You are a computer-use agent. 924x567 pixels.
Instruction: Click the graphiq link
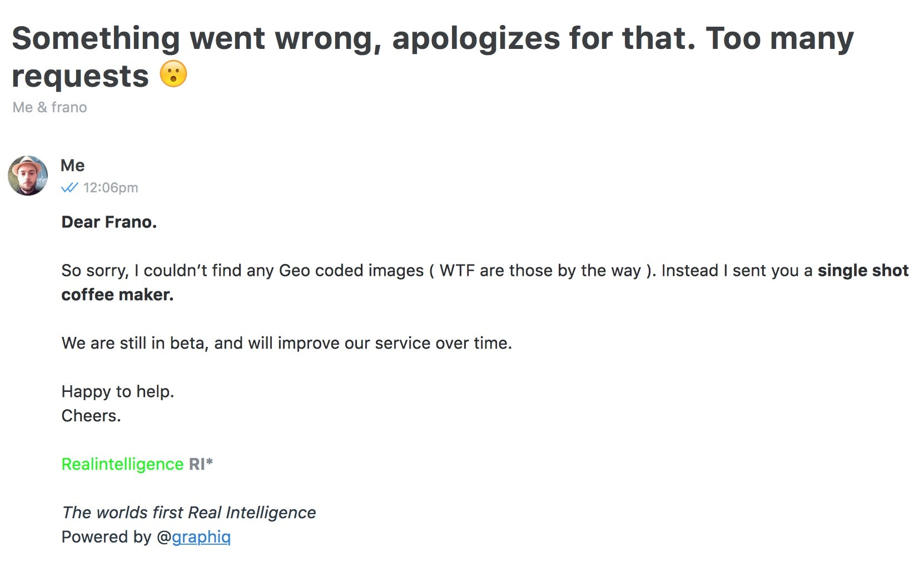point(201,537)
